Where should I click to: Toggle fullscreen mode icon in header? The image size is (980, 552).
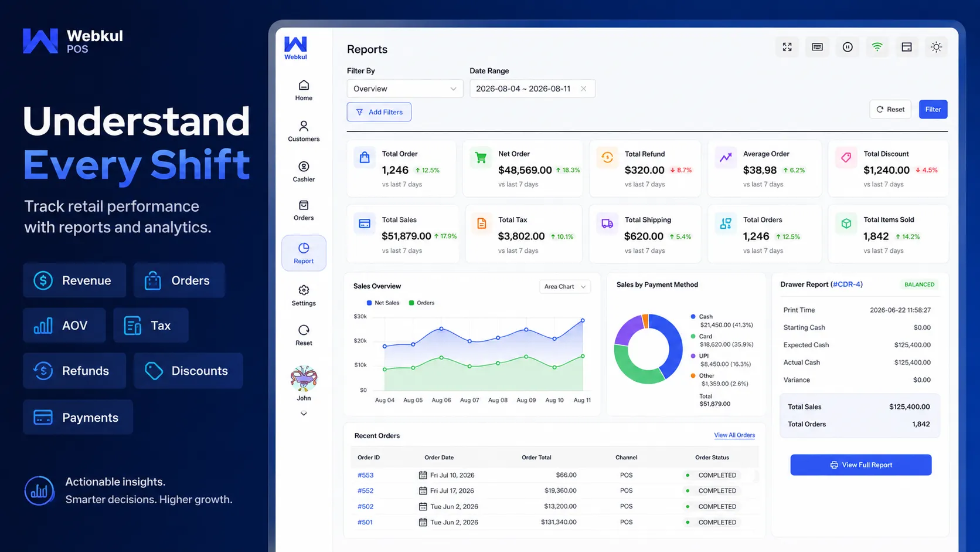tap(787, 47)
